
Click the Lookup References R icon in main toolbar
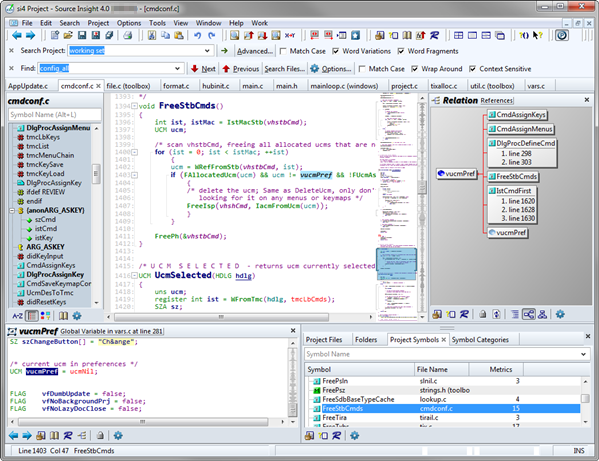(x=434, y=36)
